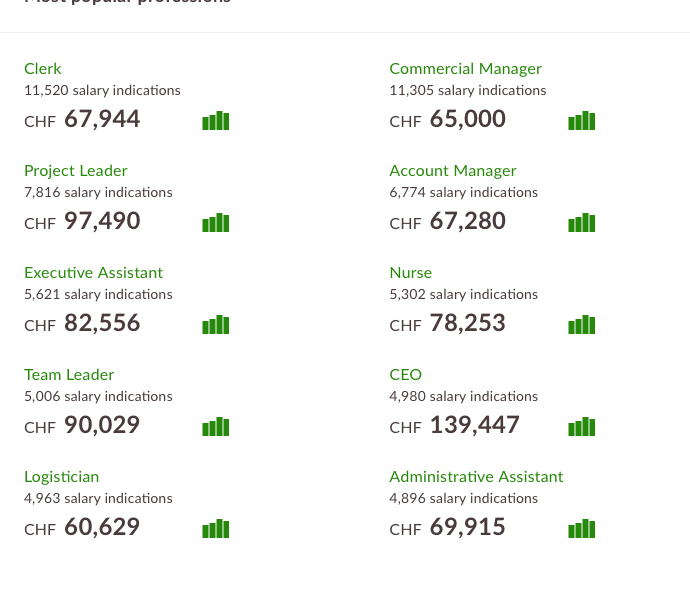Click the '5,302 salary indications' text
This screenshot has height=604, width=690.
pos(463,295)
